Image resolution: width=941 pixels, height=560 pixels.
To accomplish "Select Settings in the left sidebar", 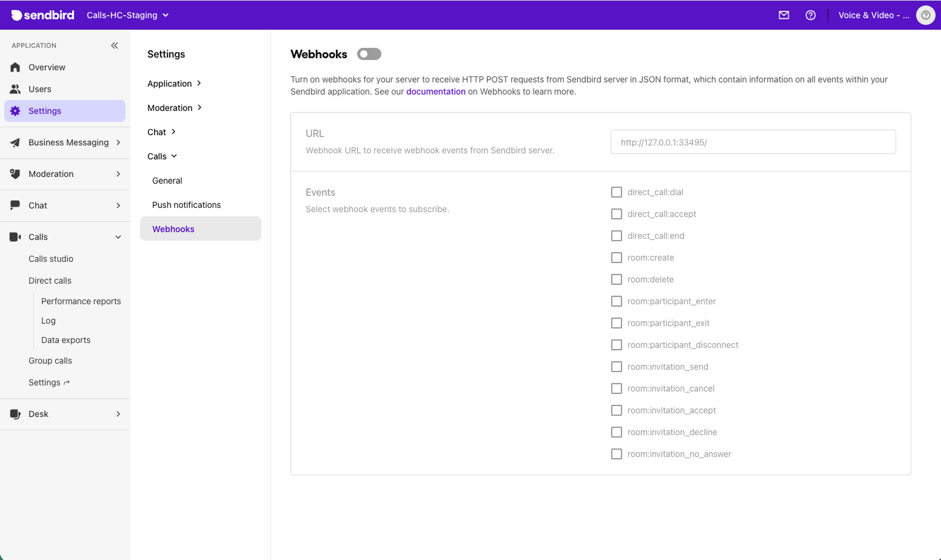I will (65, 111).
